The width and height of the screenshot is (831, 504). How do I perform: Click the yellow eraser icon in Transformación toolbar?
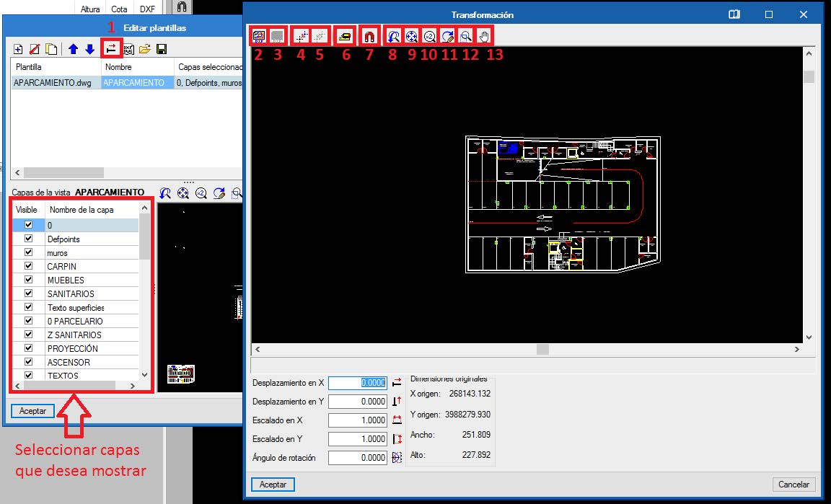346,35
